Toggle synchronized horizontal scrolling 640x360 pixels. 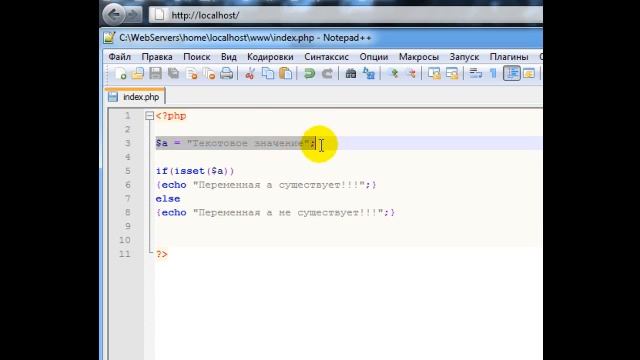point(452,73)
